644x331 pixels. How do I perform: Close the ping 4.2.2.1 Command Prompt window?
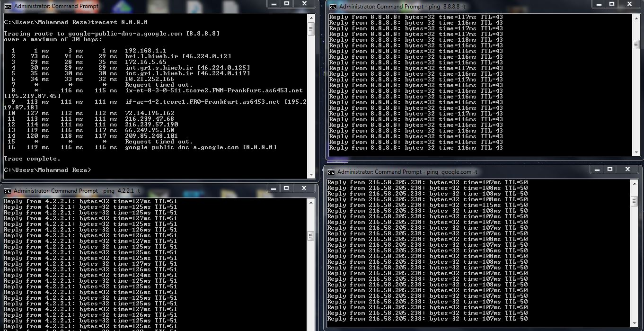pos(304,188)
